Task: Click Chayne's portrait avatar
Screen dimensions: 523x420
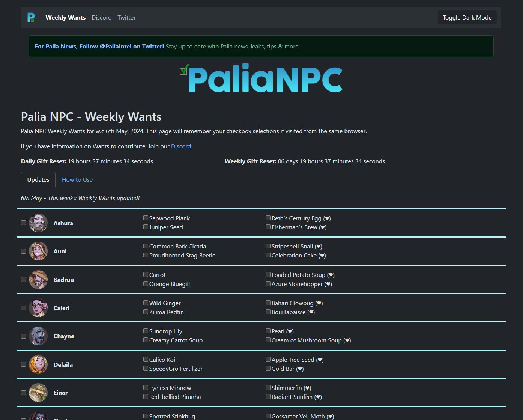Action: click(x=38, y=336)
